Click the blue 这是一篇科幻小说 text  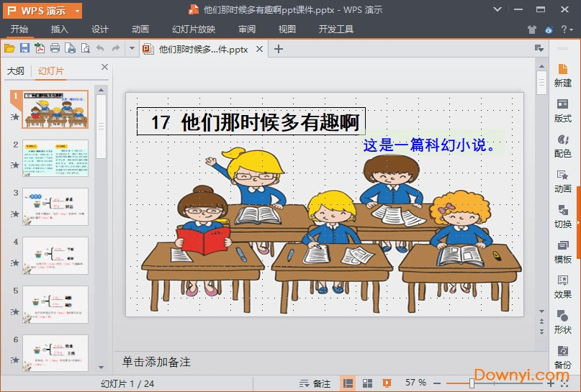point(428,145)
